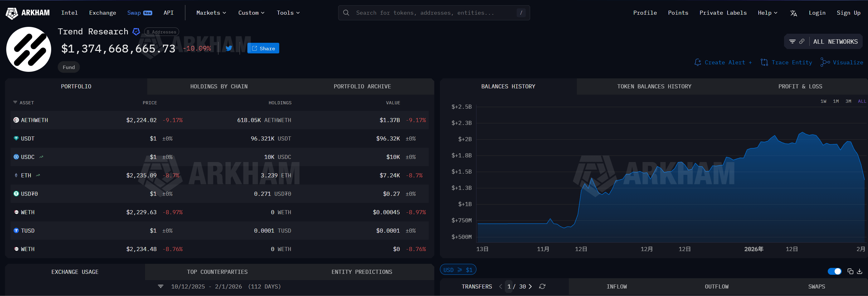Open the Private Labels link
This screenshot has width=868, height=296.
pos(723,13)
